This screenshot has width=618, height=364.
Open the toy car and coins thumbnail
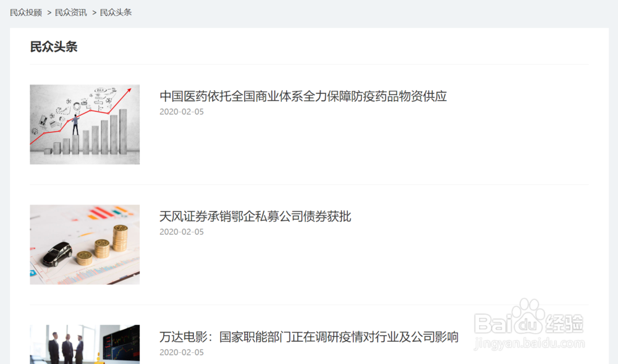coord(85,245)
